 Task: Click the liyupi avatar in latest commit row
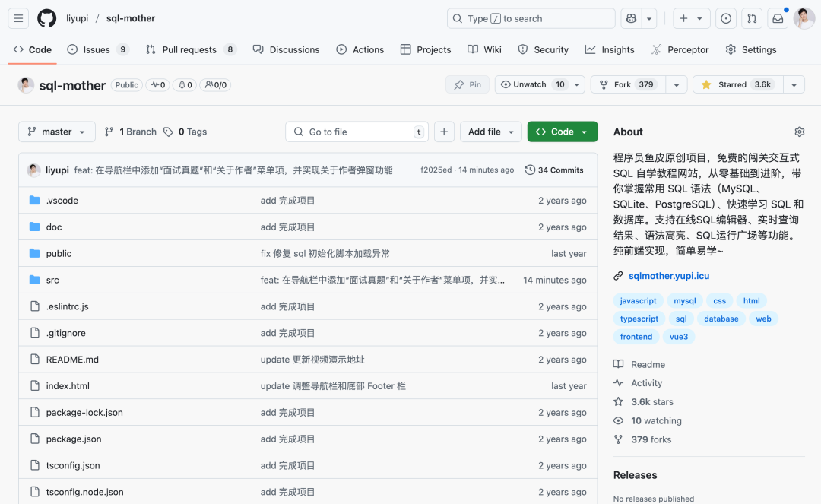pyautogui.click(x=34, y=170)
